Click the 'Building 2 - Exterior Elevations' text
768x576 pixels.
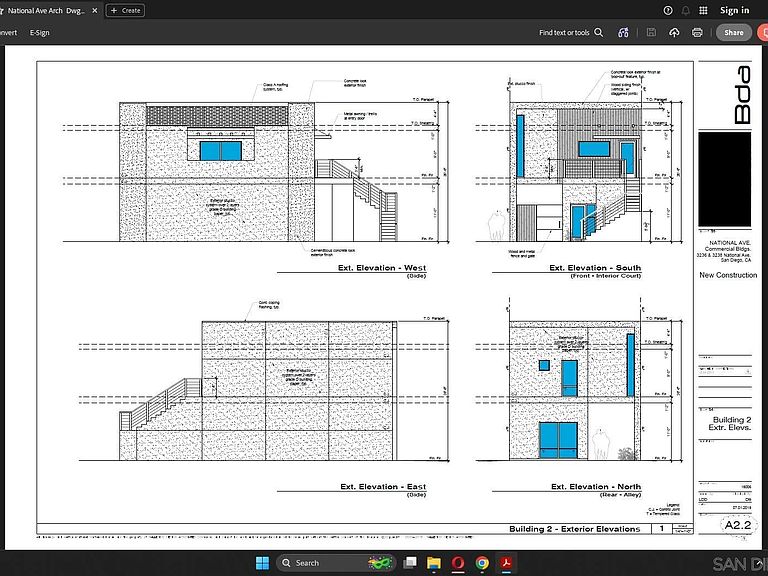coord(575,528)
